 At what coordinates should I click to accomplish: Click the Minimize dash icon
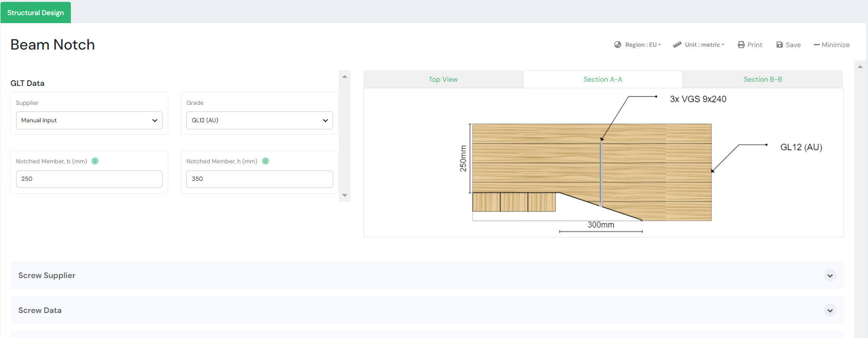pyautogui.click(x=816, y=45)
